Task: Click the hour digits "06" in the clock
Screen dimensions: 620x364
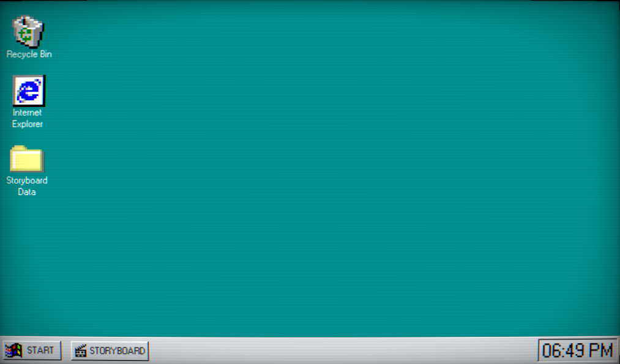Action: (x=552, y=351)
